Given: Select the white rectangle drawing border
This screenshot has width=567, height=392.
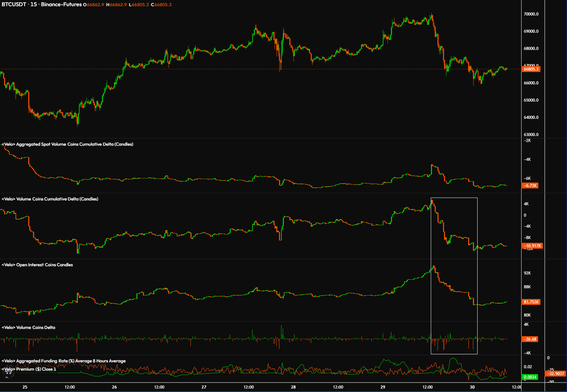Looking at the screenshot, I should [477, 276].
